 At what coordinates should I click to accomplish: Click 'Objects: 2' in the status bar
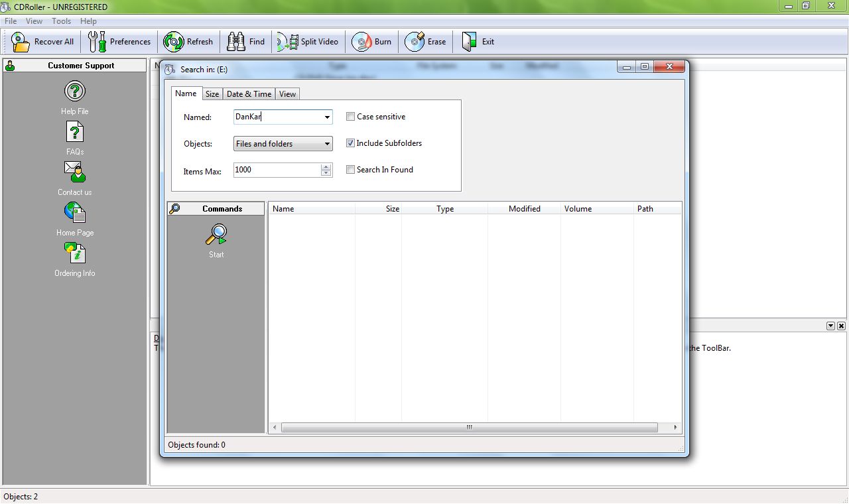[x=21, y=497]
